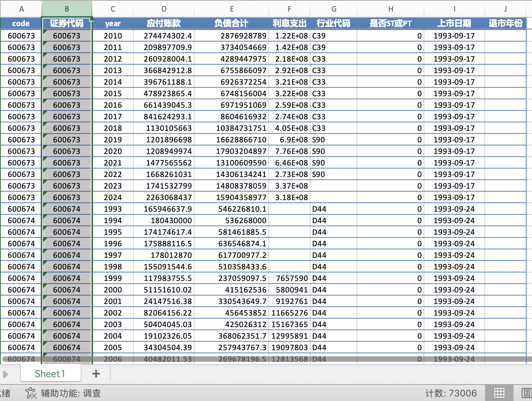
Task: Click the year cell 2019
Action: (x=113, y=140)
